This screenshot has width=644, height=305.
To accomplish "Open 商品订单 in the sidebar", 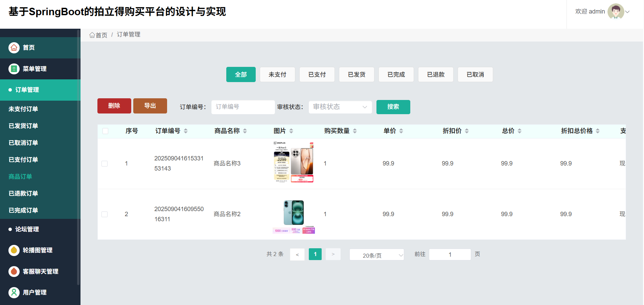I will pyautogui.click(x=40, y=177).
